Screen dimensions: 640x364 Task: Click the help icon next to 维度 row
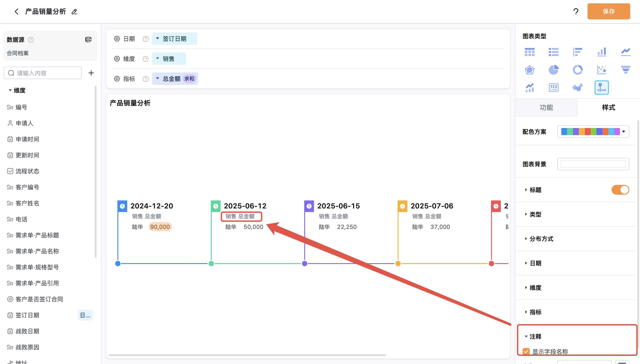146,59
